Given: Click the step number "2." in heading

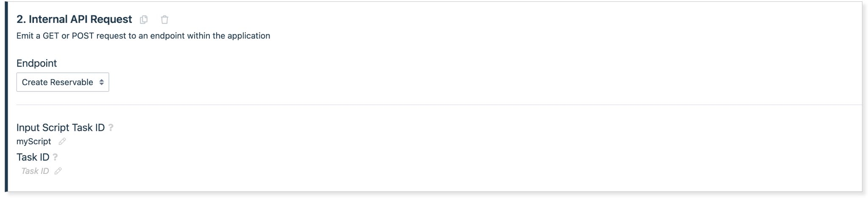Looking at the screenshot, I should 21,19.
